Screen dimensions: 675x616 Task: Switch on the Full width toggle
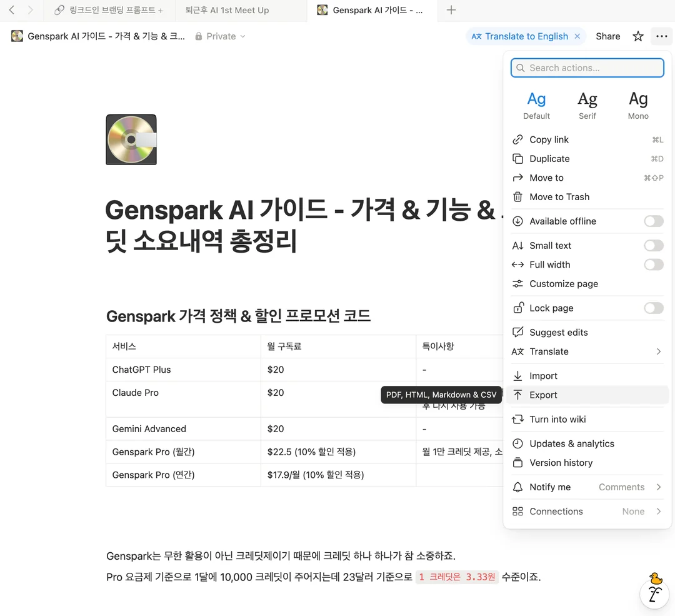pyautogui.click(x=654, y=265)
